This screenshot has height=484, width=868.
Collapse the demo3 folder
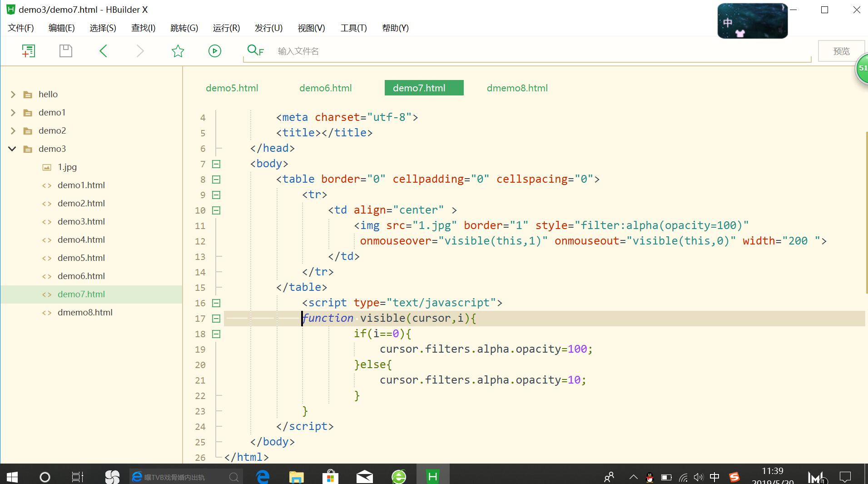(x=12, y=149)
